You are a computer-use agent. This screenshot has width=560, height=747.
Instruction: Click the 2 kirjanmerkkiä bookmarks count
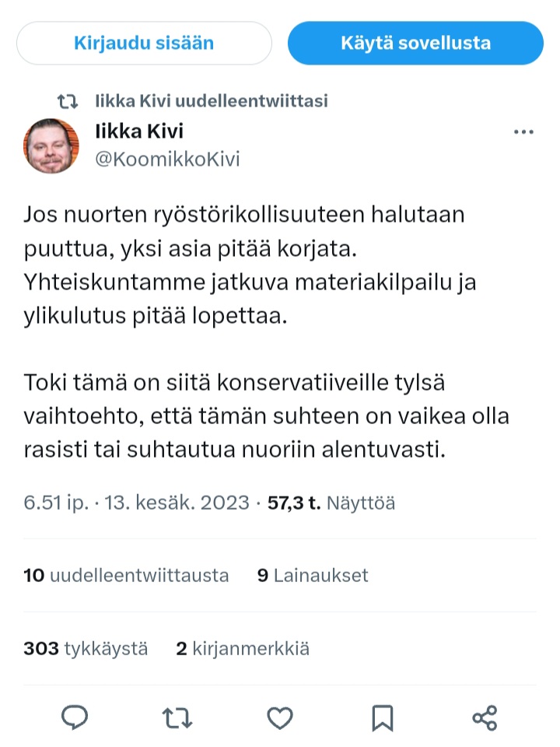(x=243, y=648)
